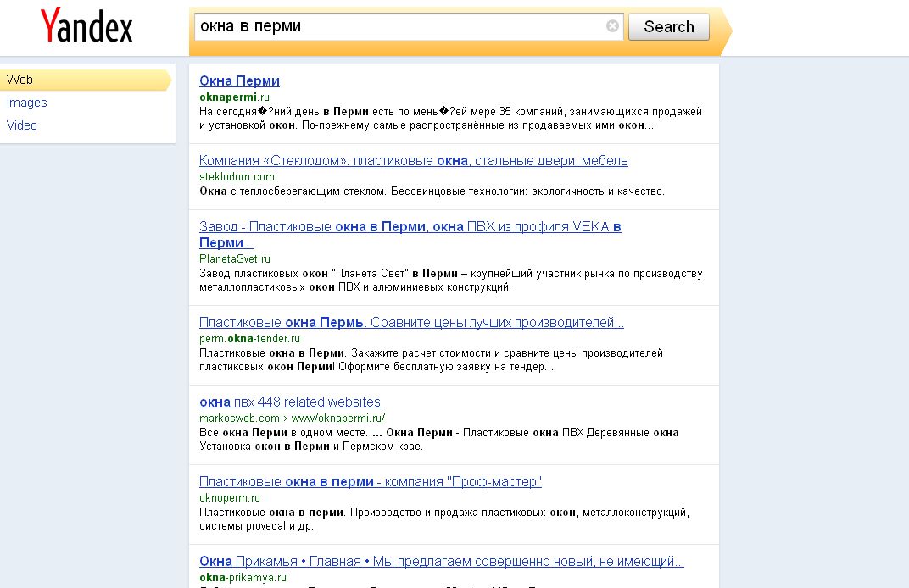Open the oknapermi.ru green URL
Viewport: 909px width, 588px height.
point(234,97)
